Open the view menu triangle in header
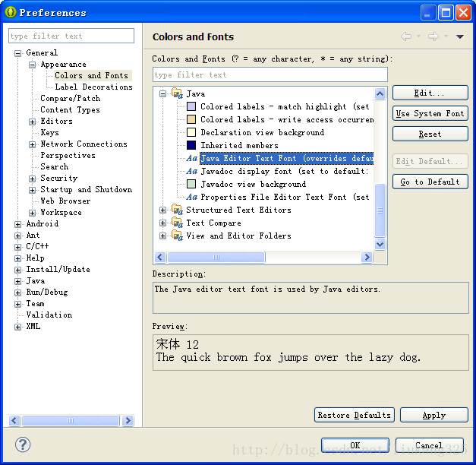The height and width of the screenshot is (465, 476). coord(459,36)
